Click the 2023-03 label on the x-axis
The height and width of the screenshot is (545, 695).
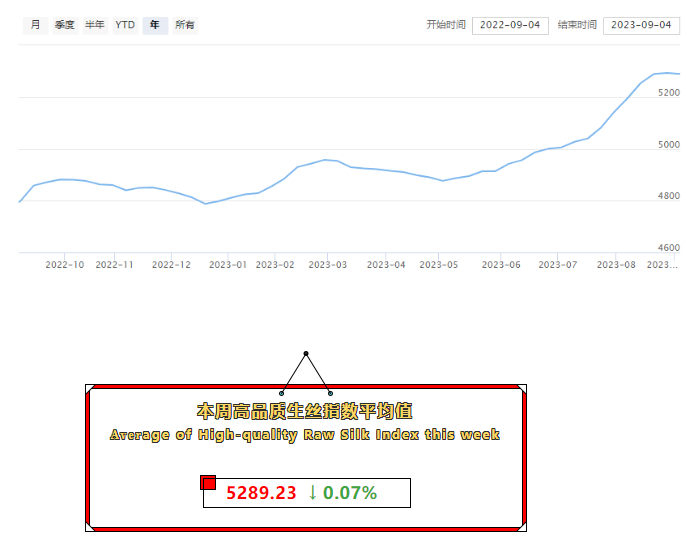click(327, 265)
